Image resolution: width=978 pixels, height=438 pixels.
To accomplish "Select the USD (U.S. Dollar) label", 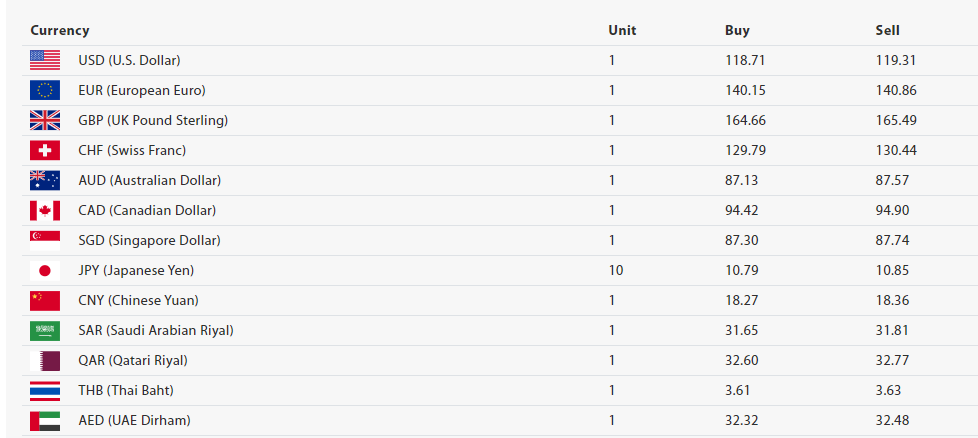I will [129, 60].
